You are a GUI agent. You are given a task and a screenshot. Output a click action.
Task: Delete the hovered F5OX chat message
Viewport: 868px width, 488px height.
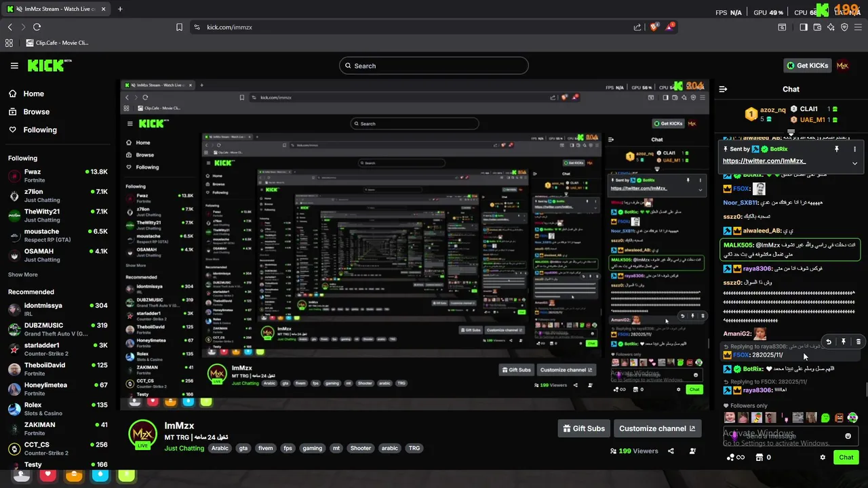(858, 342)
